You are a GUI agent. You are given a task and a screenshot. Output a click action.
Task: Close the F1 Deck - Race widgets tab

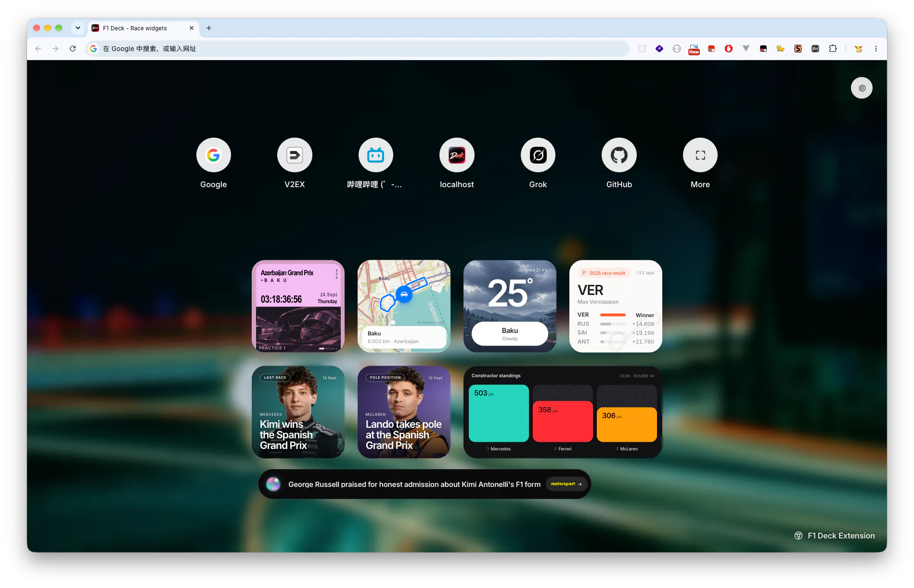192,28
